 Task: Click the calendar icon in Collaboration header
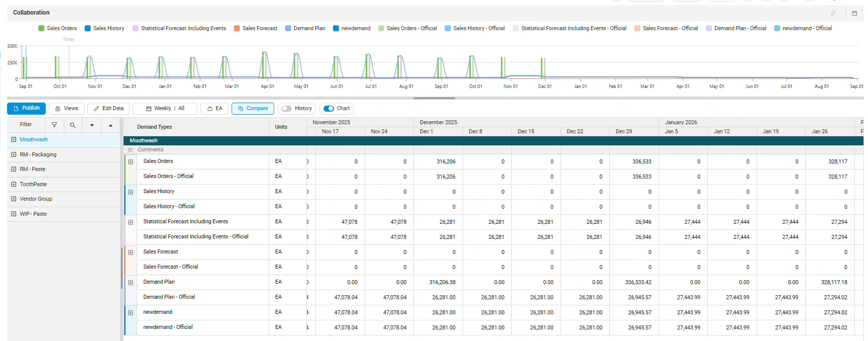pyautogui.click(x=854, y=13)
